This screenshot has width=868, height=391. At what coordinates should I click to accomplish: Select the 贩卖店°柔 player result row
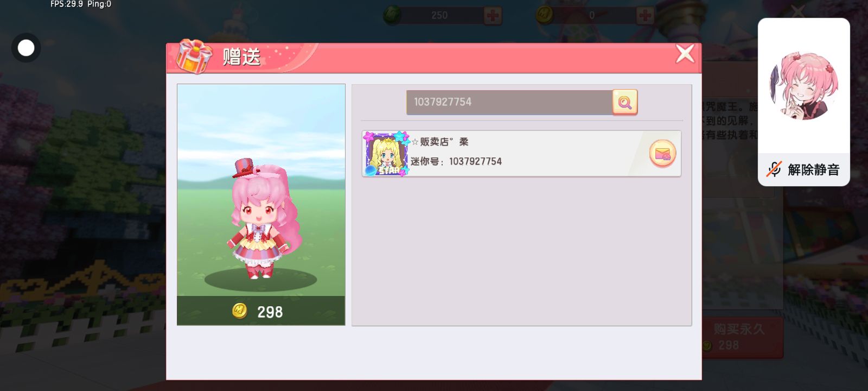pyautogui.click(x=521, y=154)
